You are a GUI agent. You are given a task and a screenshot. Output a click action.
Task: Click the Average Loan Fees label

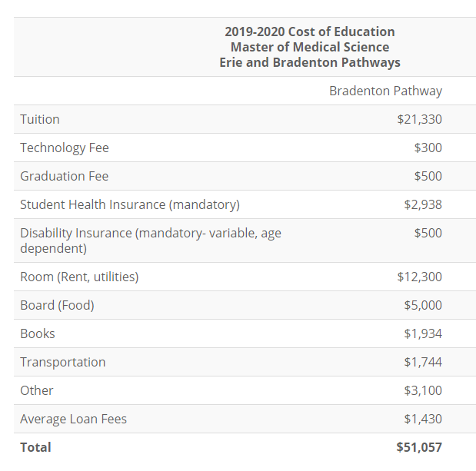pyautogui.click(x=73, y=419)
